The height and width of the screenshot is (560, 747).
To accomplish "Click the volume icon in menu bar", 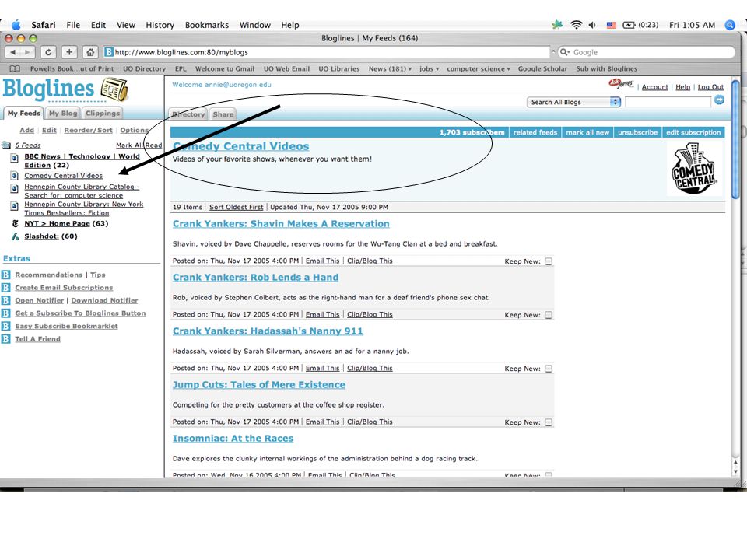I will coord(592,25).
